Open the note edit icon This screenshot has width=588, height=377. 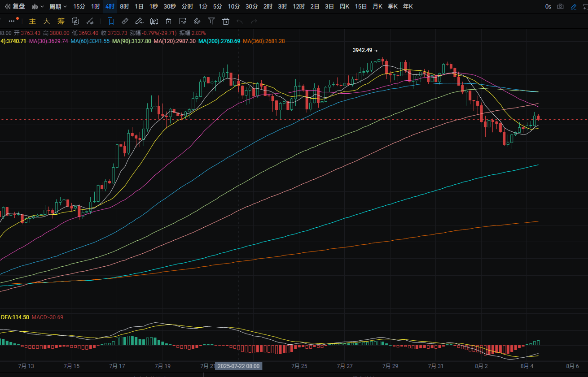[x=183, y=21]
